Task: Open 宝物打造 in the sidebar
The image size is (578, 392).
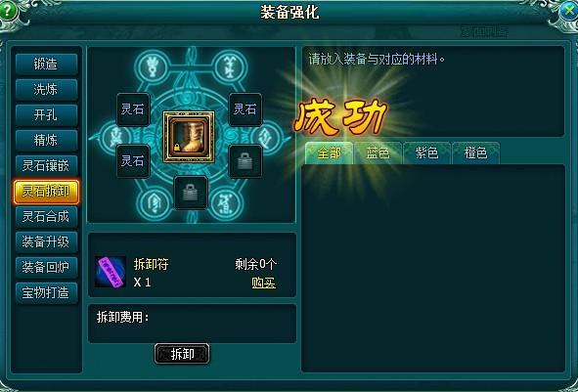Action: pyautogui.click(x=46, y=292)
